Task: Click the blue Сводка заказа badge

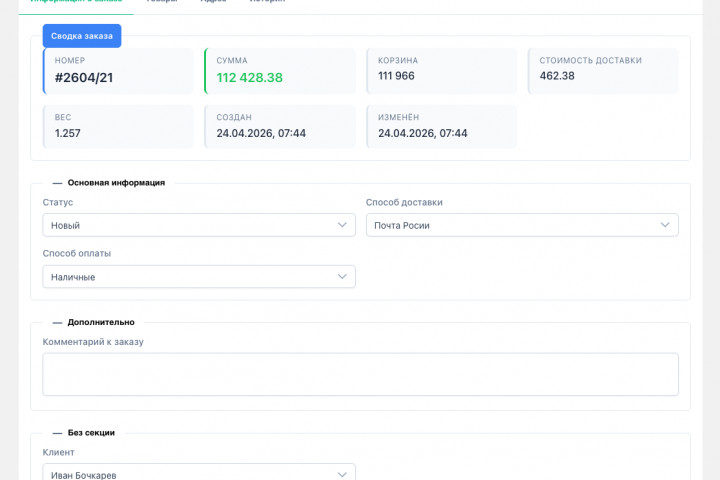Action: click(82, 36)
